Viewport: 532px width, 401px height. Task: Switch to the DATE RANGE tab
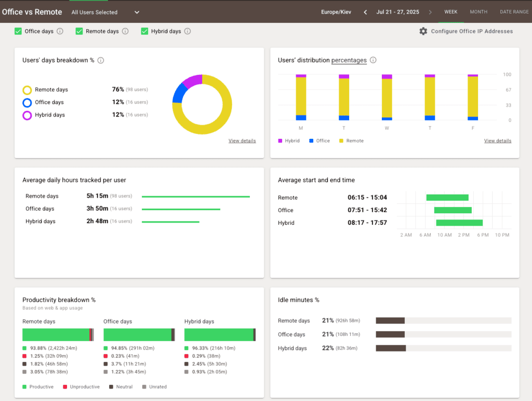514,12
